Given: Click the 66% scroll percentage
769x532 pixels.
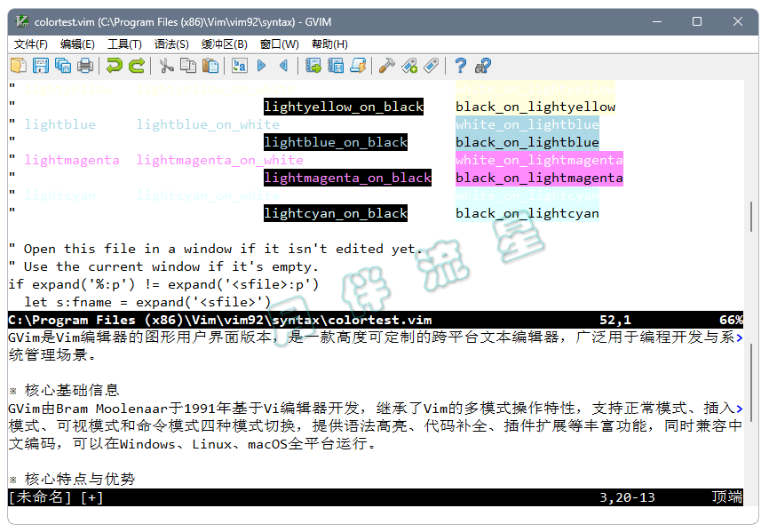Looking at the screenshot, I should tap(731, 320).
